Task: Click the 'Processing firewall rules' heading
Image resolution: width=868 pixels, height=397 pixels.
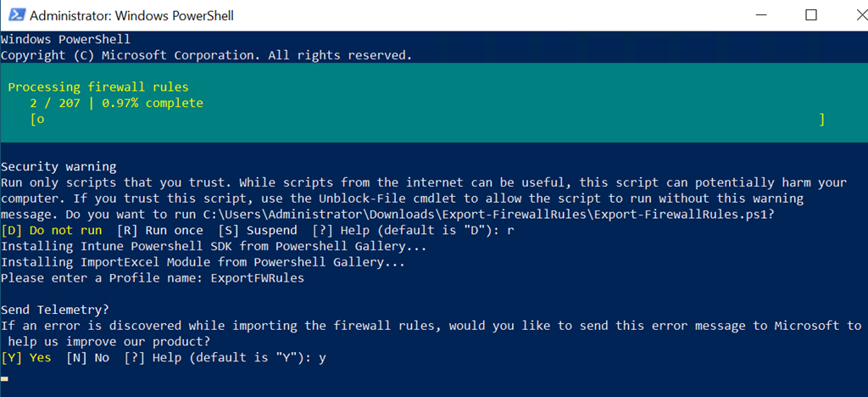Action: click(98, 87)
